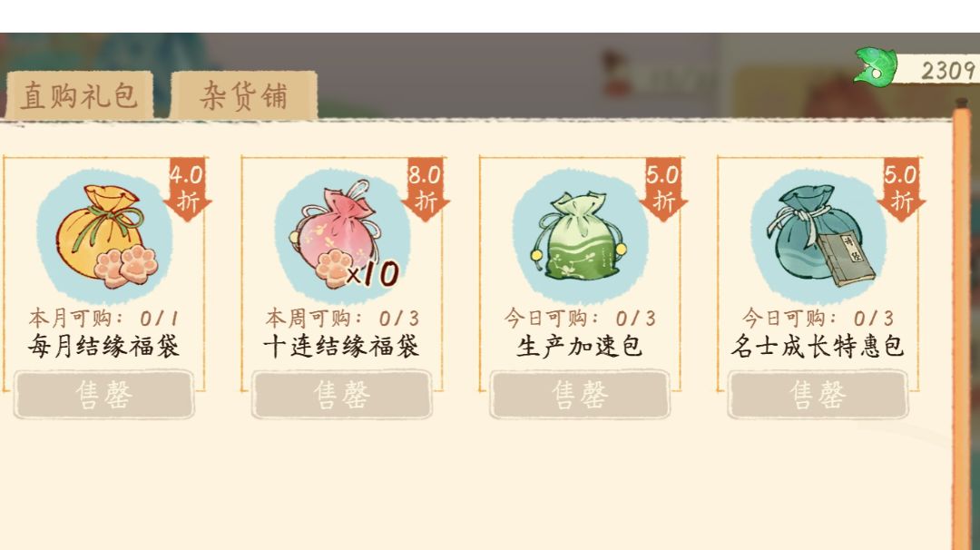Click 售罄 button under 名士成长特惠包
This screenshot has height=550, width=980.
click(x=818, y=395)
